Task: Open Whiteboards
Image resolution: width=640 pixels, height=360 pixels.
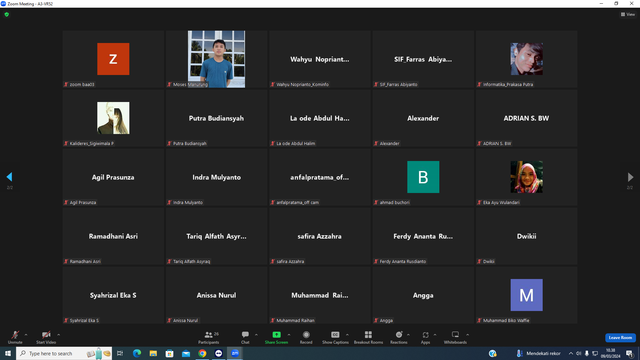Action: coord(455,337)
